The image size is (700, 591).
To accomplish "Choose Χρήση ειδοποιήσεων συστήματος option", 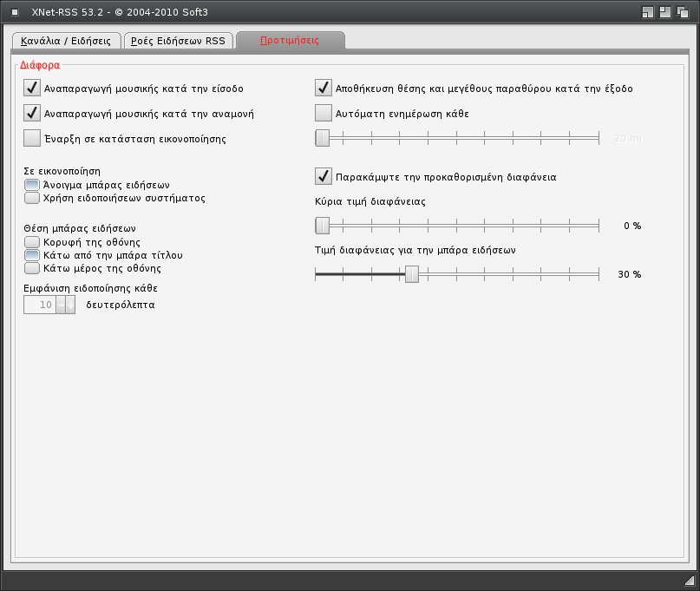I will (x=32, y=198).
